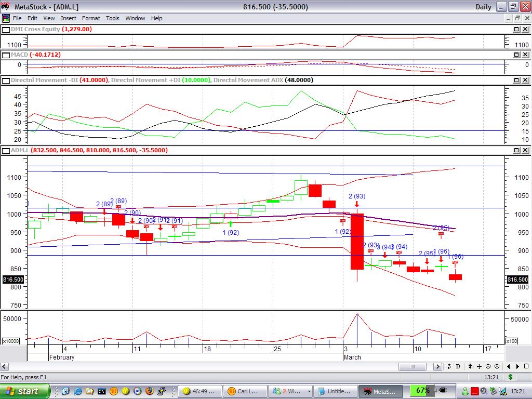The image size is (532, 399).
Task: Click the folder icon in quick launch
Action: click(89, 391)
